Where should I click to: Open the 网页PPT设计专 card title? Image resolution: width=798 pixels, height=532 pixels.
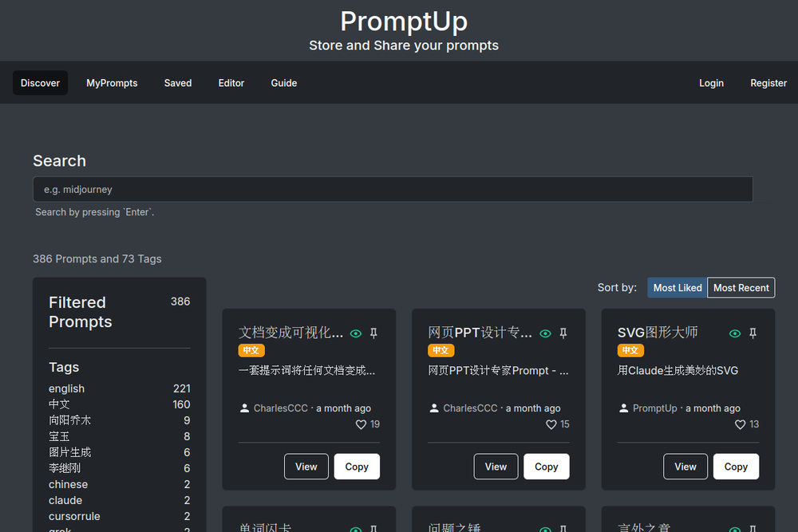click(x=480, y=333)
